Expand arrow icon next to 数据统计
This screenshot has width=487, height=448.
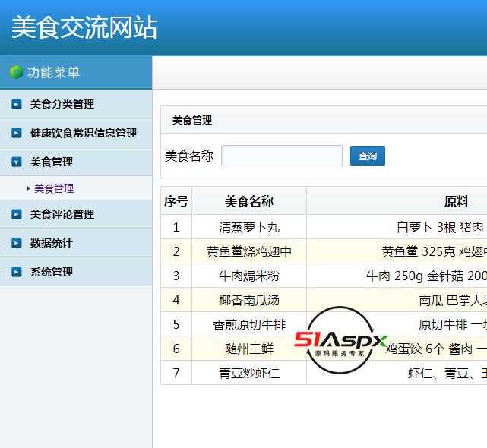tap(17, 243)
